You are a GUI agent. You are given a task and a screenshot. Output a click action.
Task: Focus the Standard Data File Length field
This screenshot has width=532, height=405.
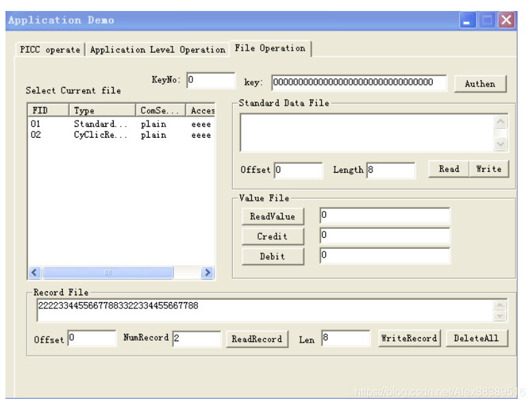391,170
